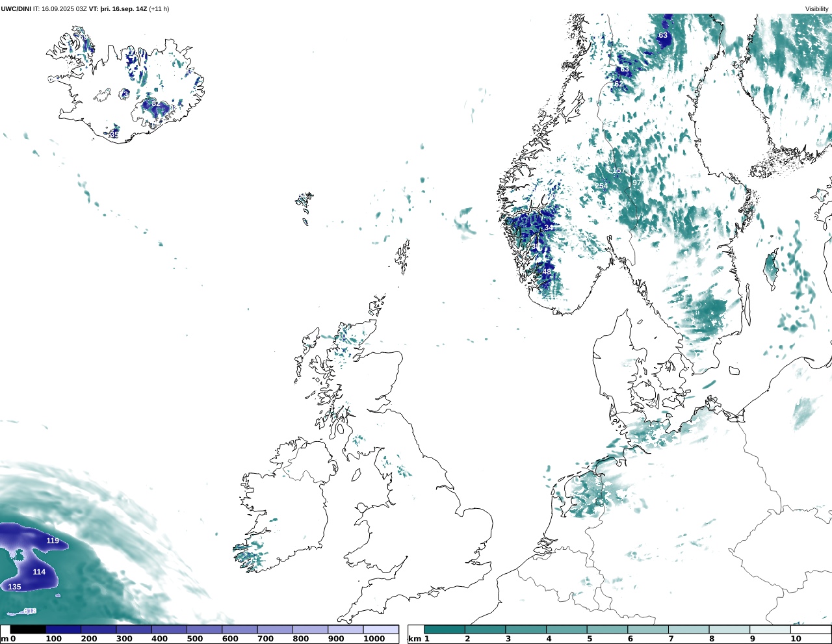Click the valid time þri. 16.sep. 14Z

point(123,9)
